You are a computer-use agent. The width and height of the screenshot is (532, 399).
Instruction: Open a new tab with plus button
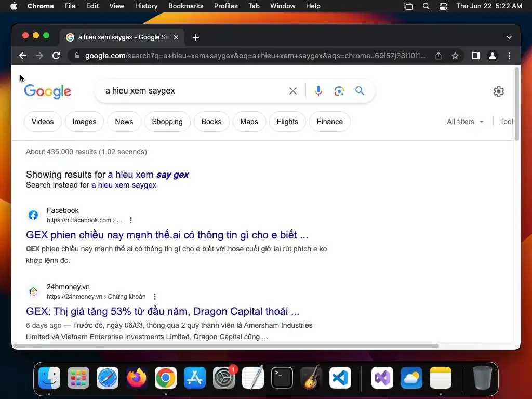tap(196, 37)
